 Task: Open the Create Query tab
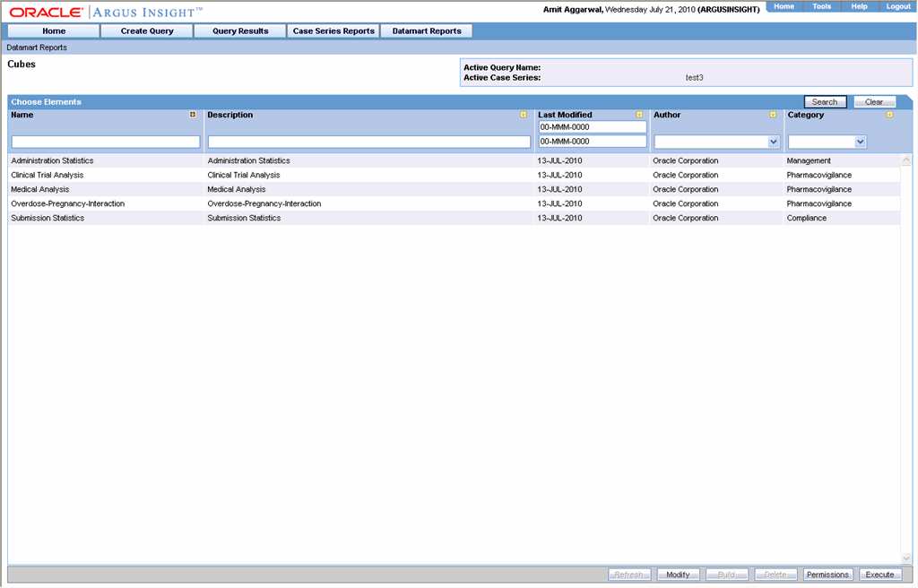(147, 31)
